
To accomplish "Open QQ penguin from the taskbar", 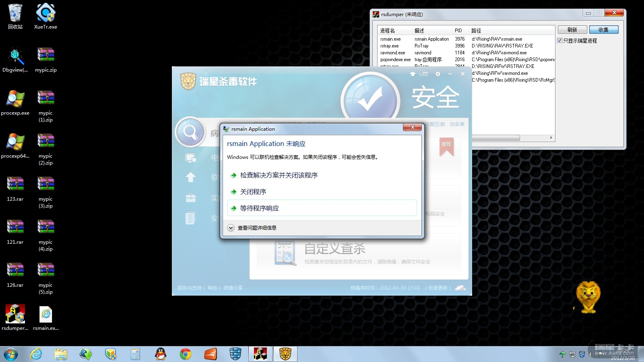I will point(161,354).
